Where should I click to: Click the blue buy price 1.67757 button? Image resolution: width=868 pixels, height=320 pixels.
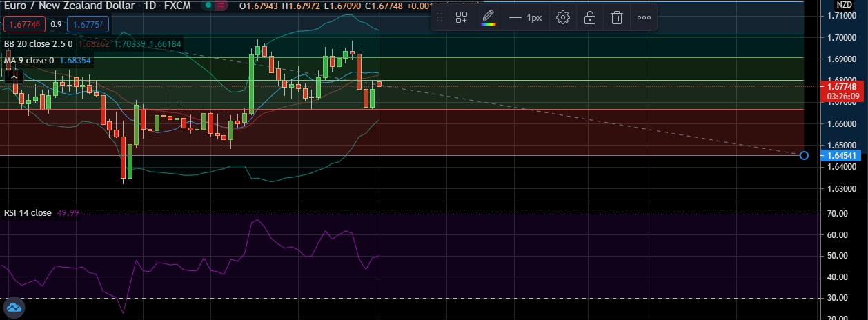(x=88, y=24)
